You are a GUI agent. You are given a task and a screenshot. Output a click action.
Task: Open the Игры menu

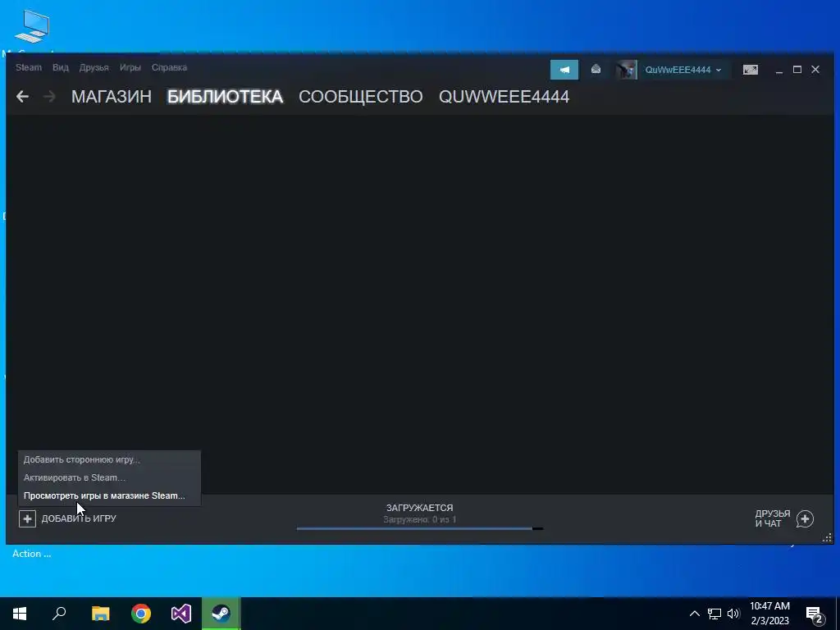click(130, 67)
